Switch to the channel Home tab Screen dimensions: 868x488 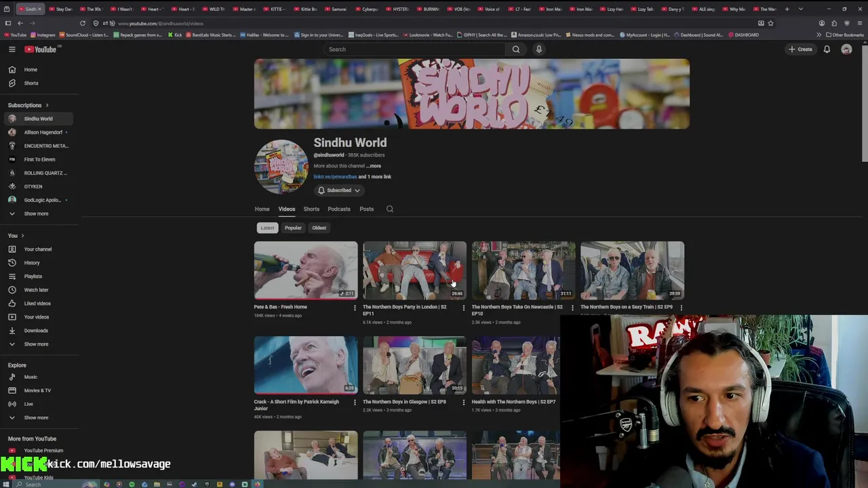[262, 209]
